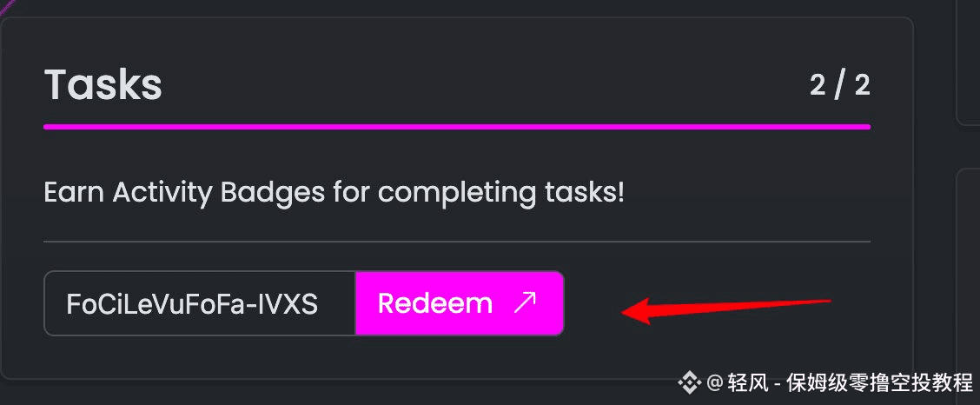Click the diagonal arrow icon inside Redeem
The height and width of the screenshot is (405, 980).
click(x=525, y=303)
